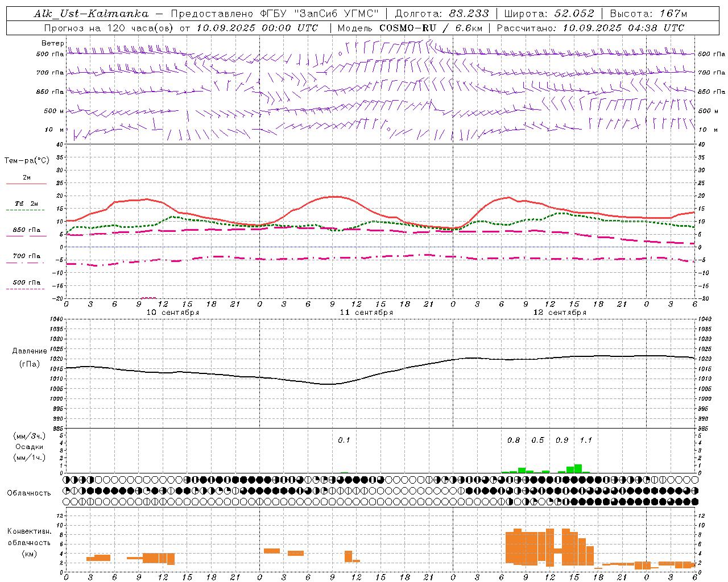
Task: Click the 0.9 three-hour precipitation value
Action: click(x=562, y=440)
